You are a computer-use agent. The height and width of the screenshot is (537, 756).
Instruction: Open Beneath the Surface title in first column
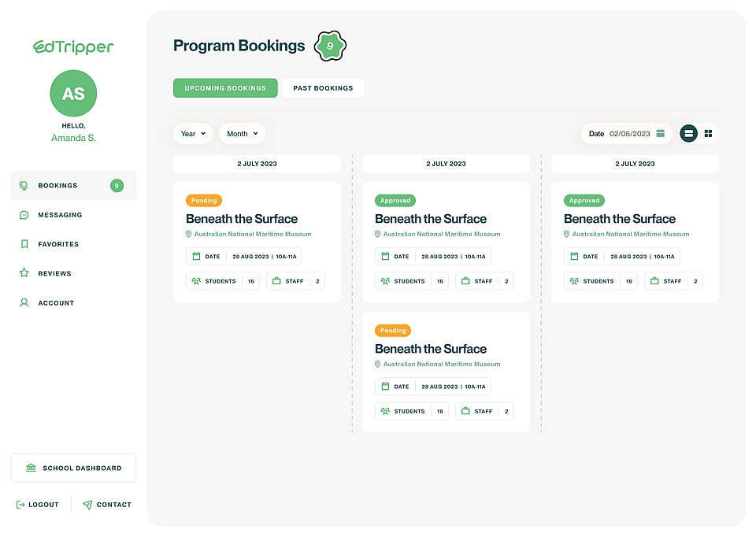(242, 219)
